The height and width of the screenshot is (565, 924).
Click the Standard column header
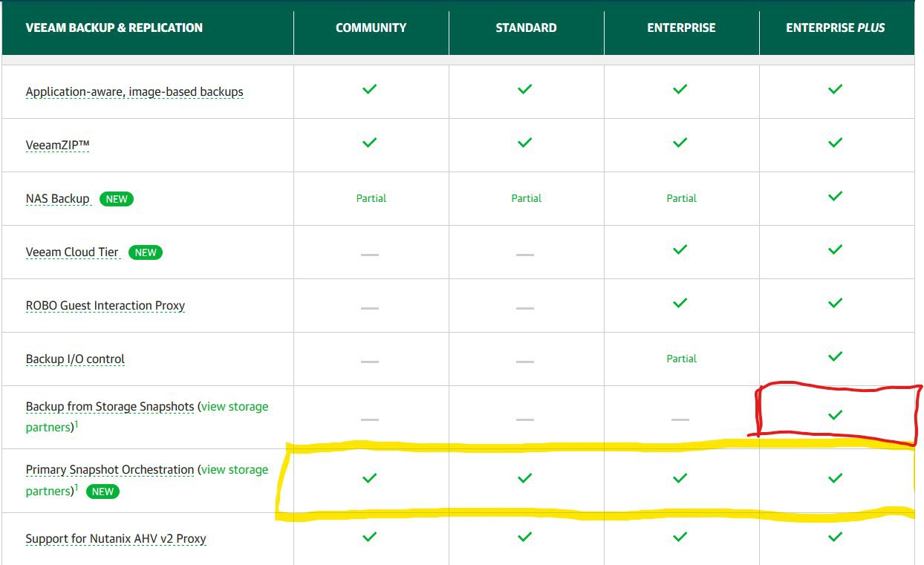(x=527, y=28)
